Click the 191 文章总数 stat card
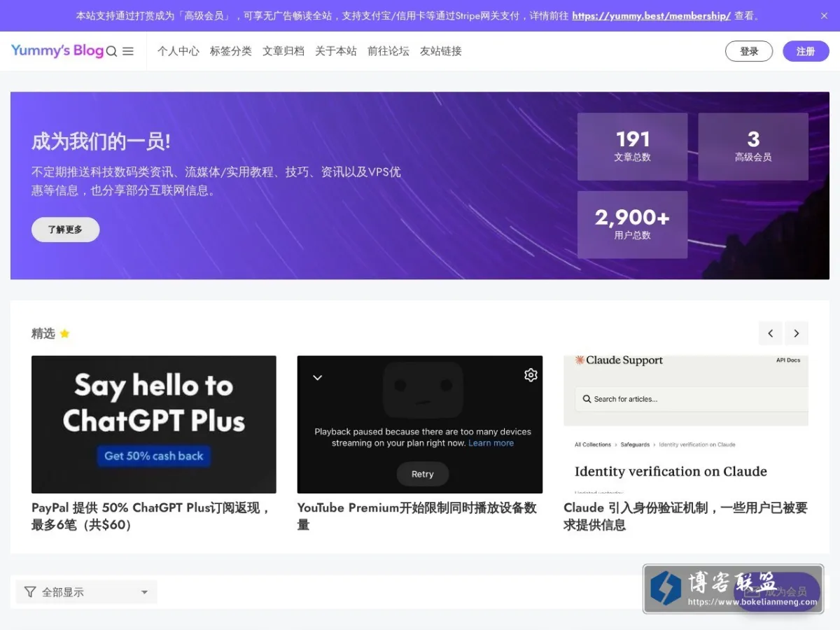840x630 pixels. [x=632, y=147]
